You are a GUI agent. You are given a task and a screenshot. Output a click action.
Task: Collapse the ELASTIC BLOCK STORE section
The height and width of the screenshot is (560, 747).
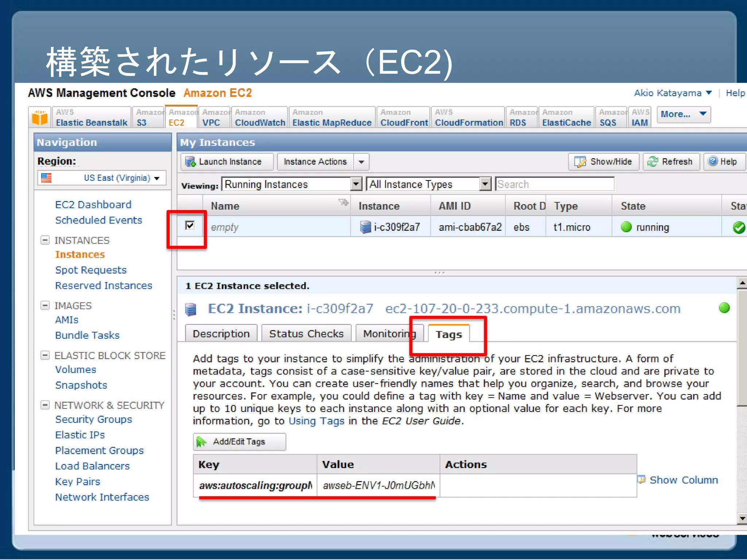(45, 355)
